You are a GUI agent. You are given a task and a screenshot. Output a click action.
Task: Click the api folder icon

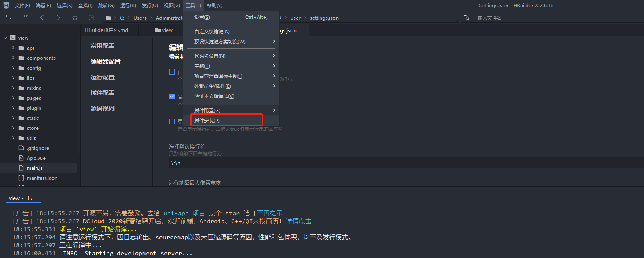click(x=22, y=48)
